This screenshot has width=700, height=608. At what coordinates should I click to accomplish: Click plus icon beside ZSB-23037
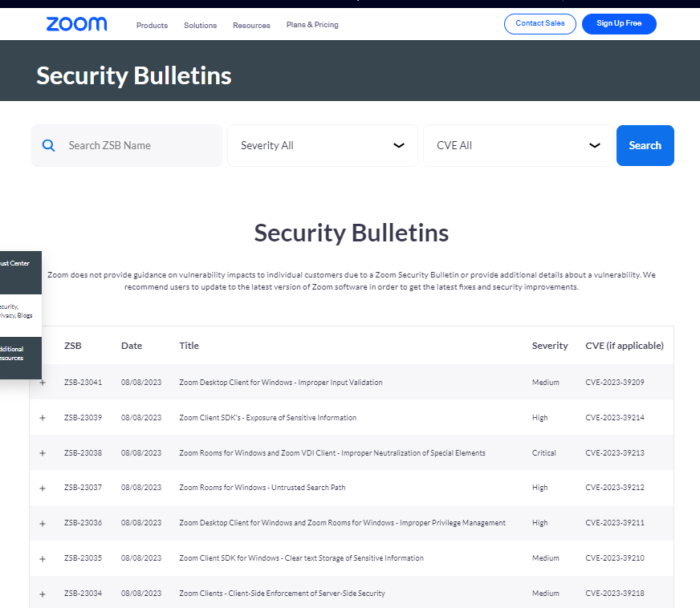click(43, 488)
